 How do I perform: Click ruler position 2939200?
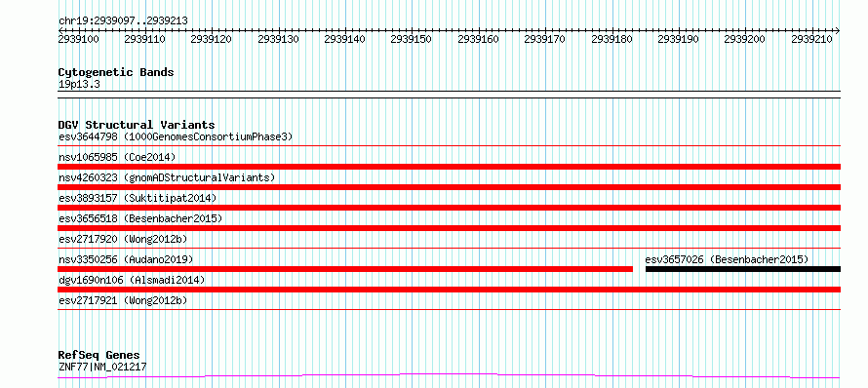pyautogui.click(x=745, y=39)
